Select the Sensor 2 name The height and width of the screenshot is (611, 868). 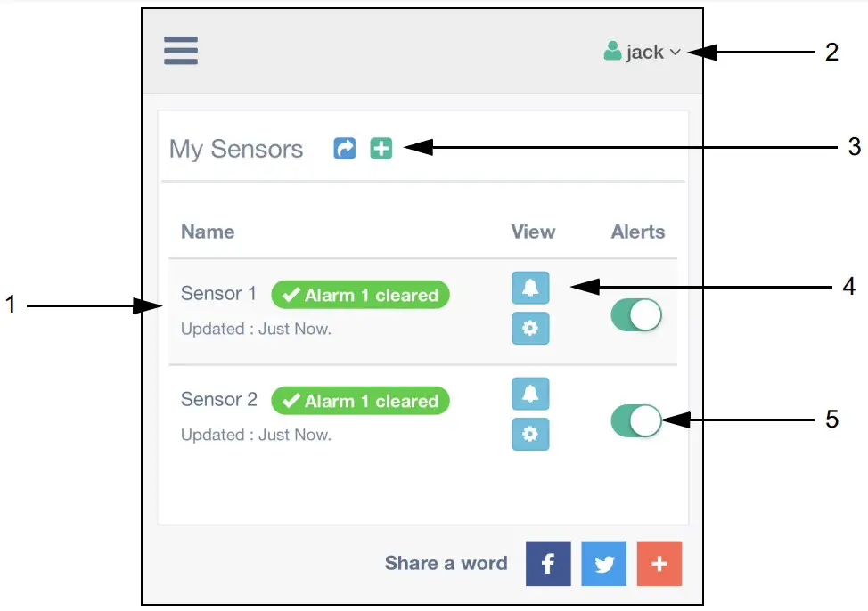tap(218, 399)
